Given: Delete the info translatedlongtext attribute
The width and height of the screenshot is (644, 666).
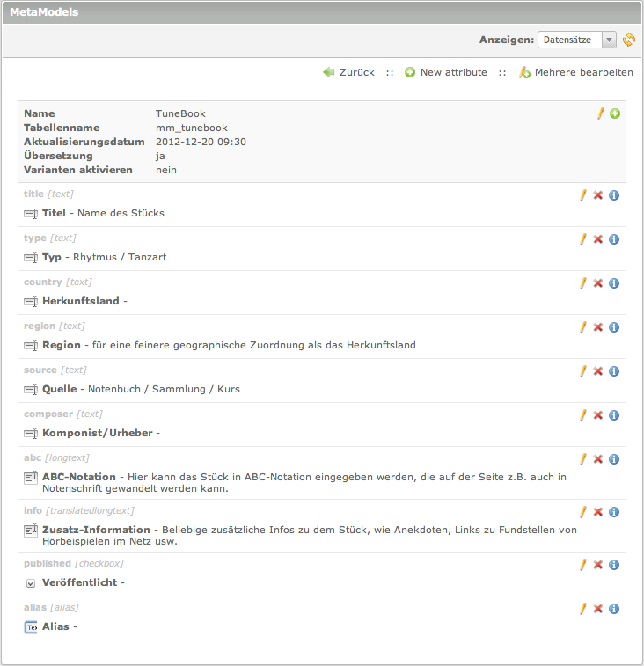Looking at the screenshot, I should coord(598,512).
